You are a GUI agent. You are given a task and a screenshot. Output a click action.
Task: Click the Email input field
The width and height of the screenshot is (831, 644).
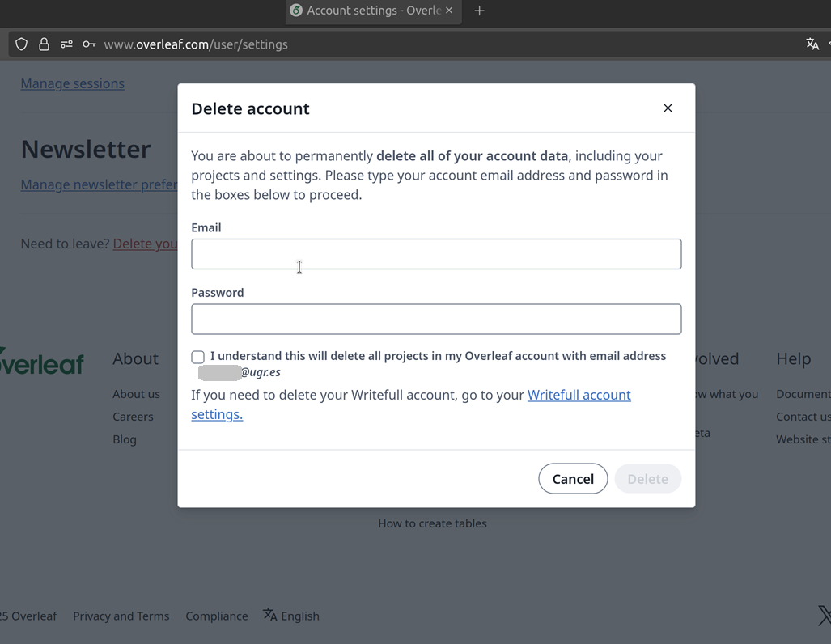[436, 254]
